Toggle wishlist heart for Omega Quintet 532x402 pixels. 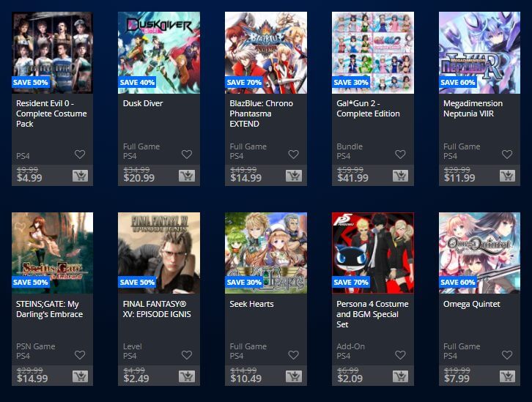(507, 355)
